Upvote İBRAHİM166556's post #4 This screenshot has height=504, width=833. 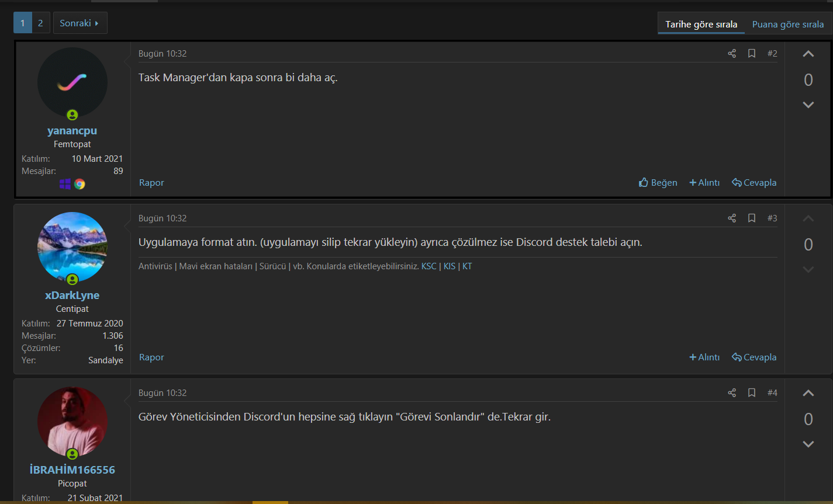[x=808, y=394]
